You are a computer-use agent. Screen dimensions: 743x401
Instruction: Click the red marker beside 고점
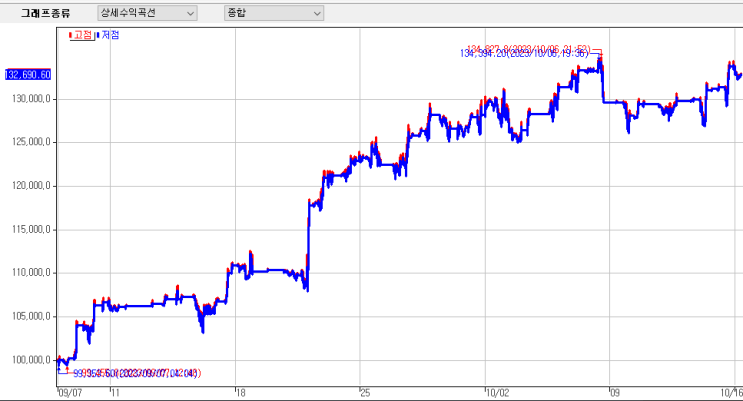click(71, 35)
